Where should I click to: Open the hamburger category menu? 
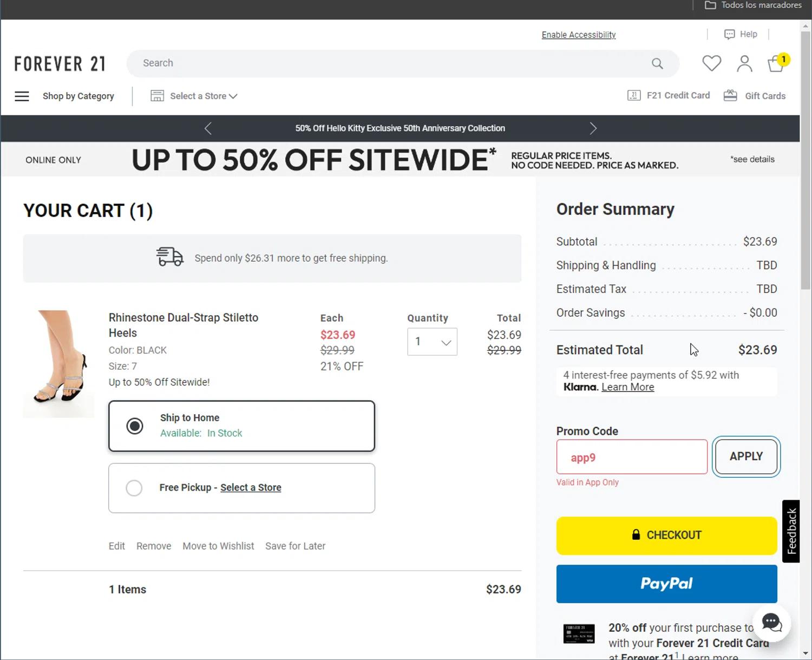[x=22, y=96]
